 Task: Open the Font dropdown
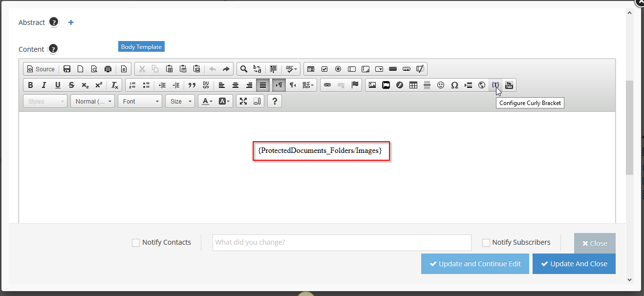[140, 101]
